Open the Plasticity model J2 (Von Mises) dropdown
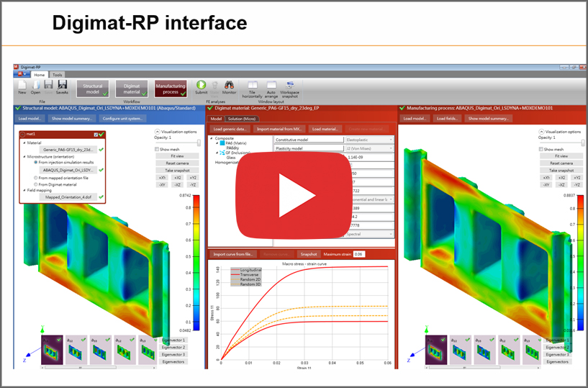 point(369,148)
